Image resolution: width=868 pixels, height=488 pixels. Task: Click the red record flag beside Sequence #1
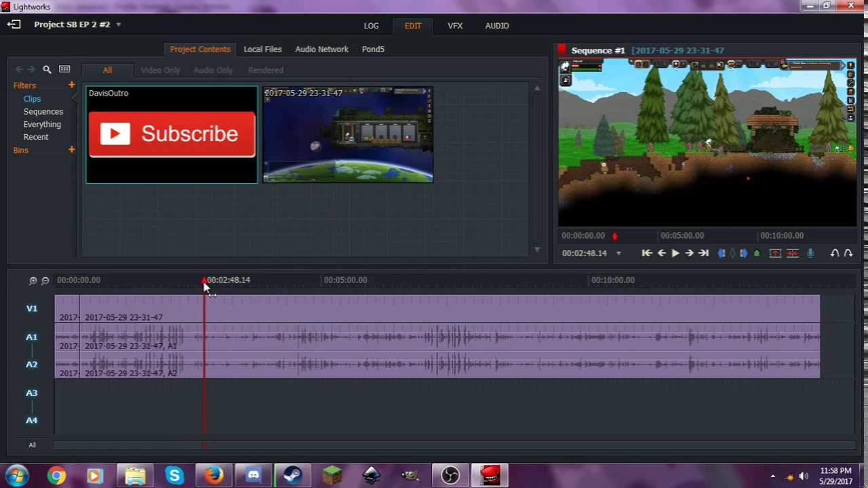point(561,49)
